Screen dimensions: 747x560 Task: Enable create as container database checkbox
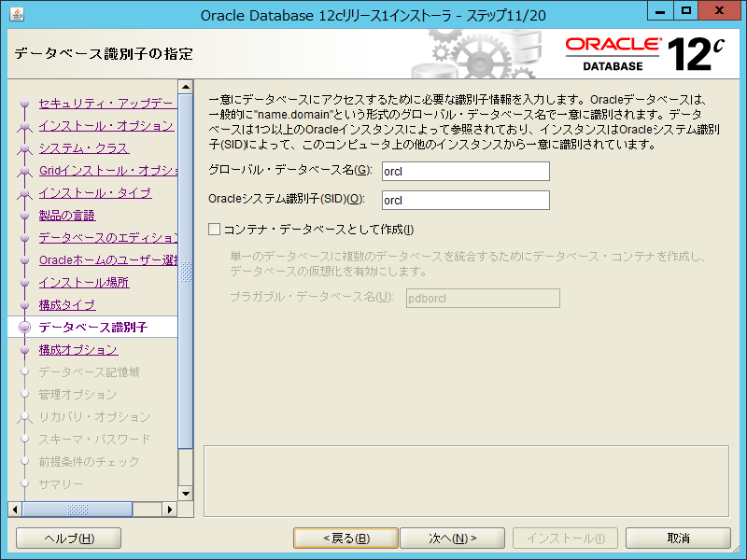(x=215, y=230)
